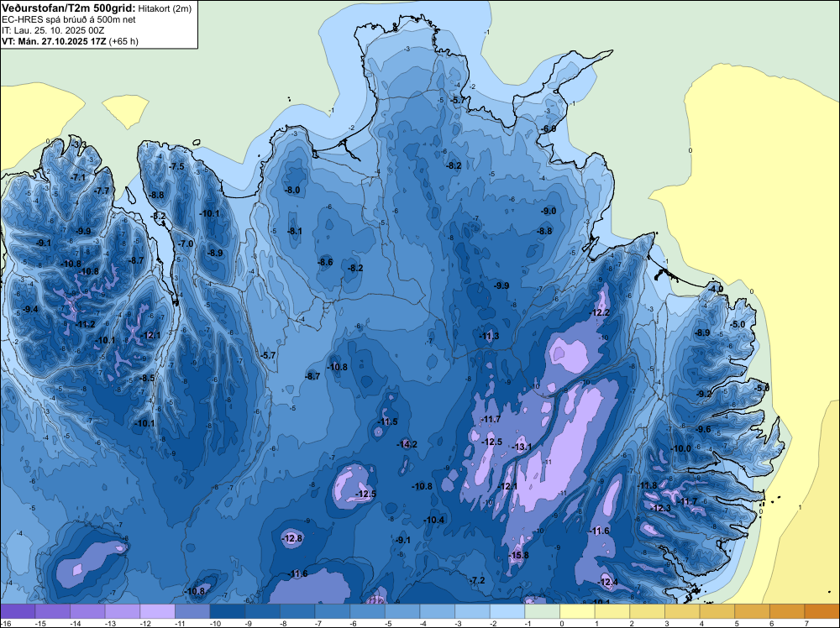Click the '-10.4' neighbor value '-9.1' near bottom center
Screen dimensions: 840x628
click(x=403, y=540)
